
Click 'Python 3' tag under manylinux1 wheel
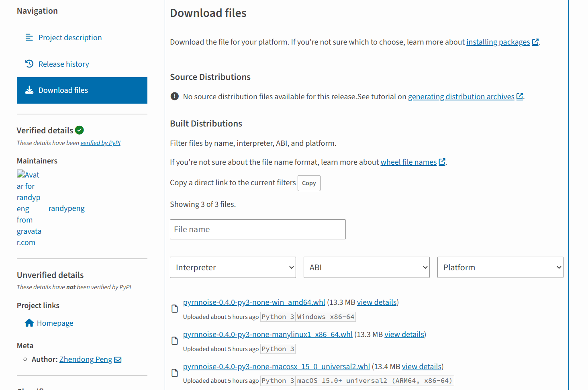click(278, 349)
